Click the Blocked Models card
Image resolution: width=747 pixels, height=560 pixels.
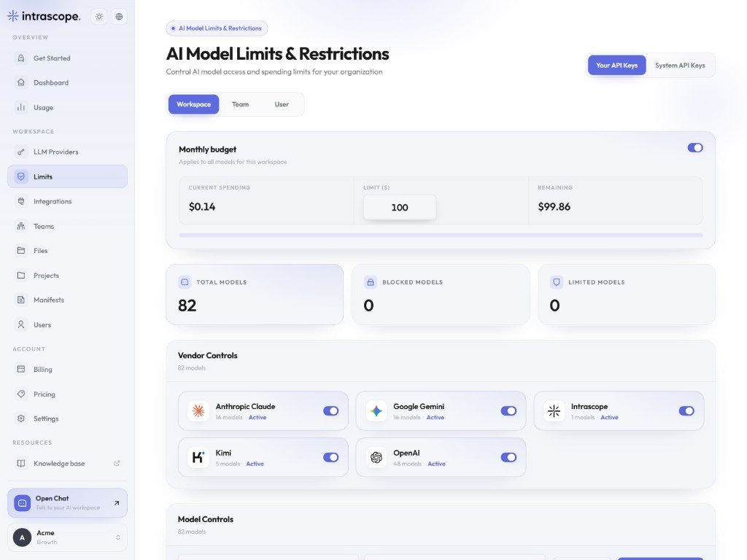(x=441, y=295)
